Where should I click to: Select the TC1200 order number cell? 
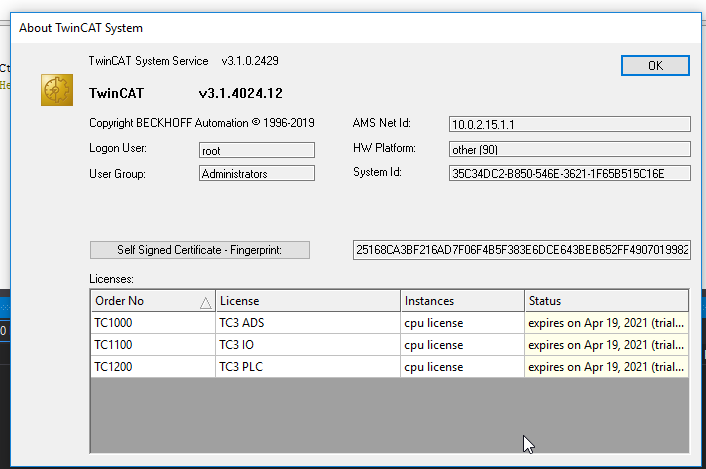tap(153, 367)
